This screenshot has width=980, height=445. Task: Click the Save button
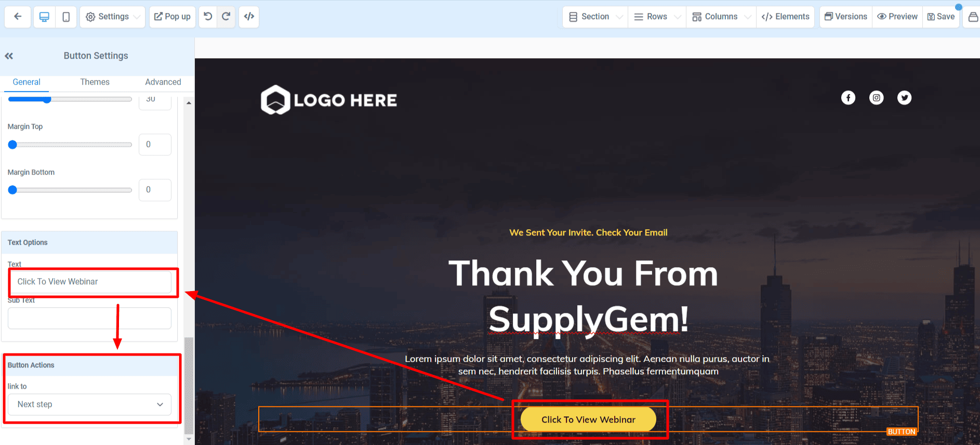pos(941,17)
